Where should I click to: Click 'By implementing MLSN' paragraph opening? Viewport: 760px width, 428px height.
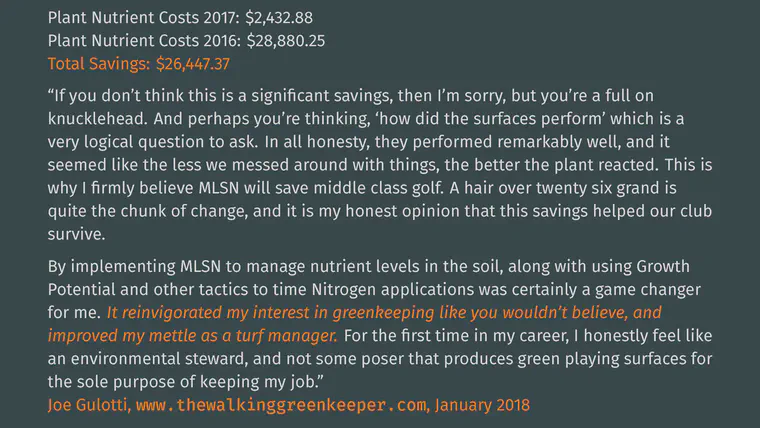(x=134, y=267)
